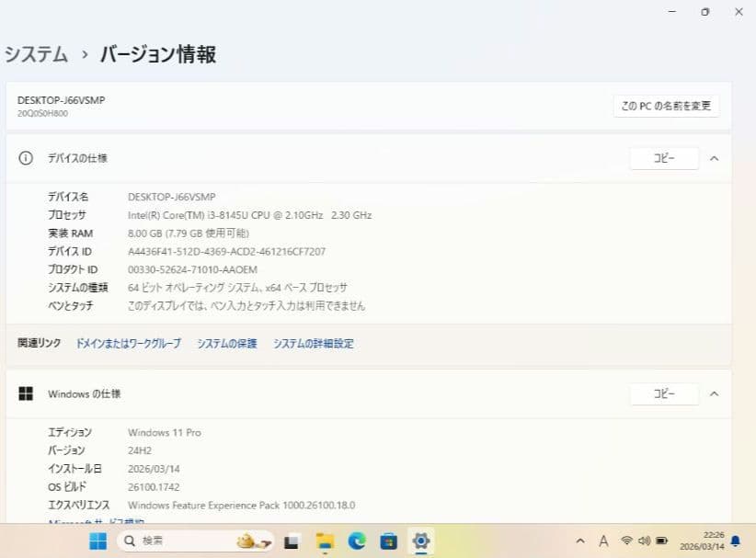Copy device specifications with コピー button
The width and height of the screenshot is (756, 558).
click(x=664, y=157)
